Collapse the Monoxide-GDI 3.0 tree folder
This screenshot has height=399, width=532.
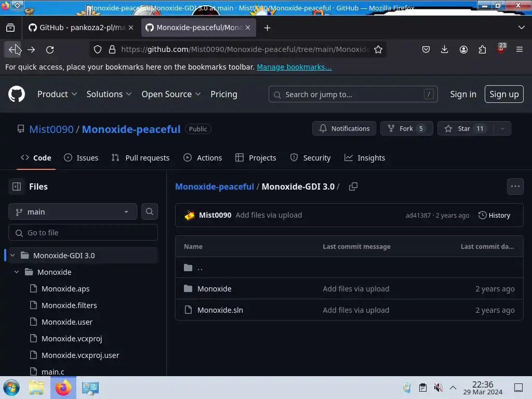tap(12, 255)
